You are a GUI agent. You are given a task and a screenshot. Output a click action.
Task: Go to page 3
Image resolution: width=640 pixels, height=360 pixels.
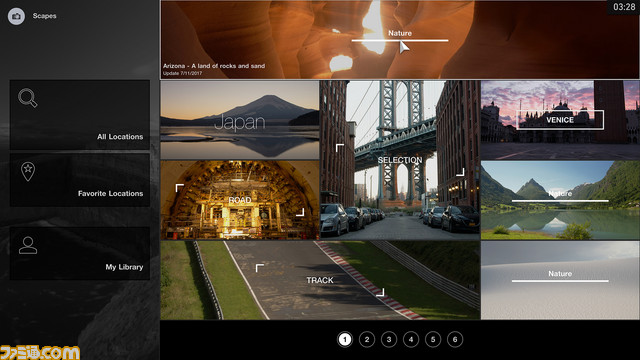tap(389, 339)
